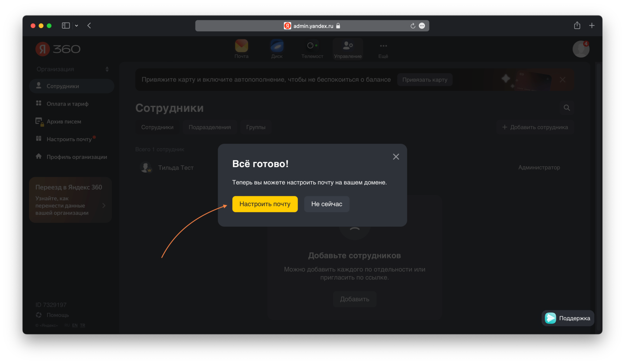Click the Помощь help link
Viewport: 625px width, 364px height.
(52, 315)
